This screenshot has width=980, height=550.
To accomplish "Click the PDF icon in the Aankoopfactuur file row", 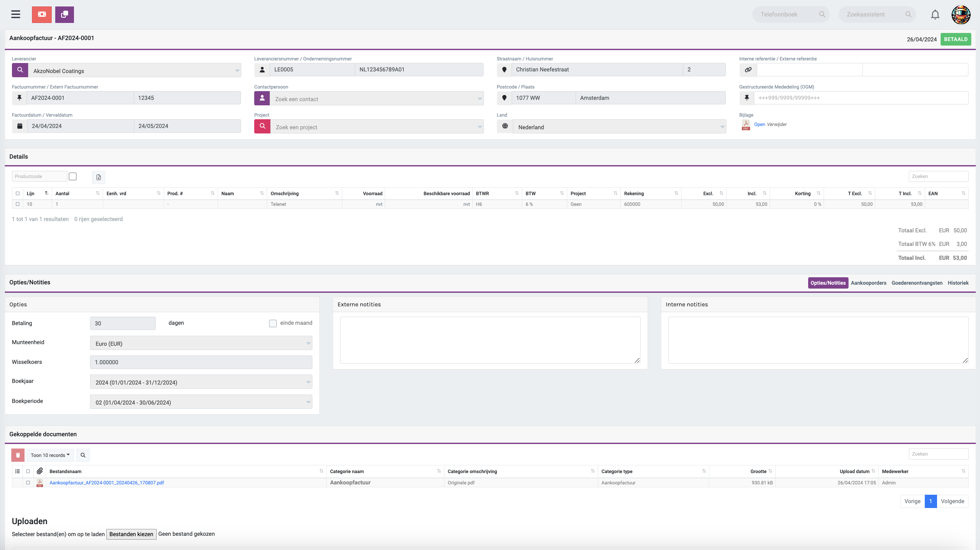I will tap(39, 483).
